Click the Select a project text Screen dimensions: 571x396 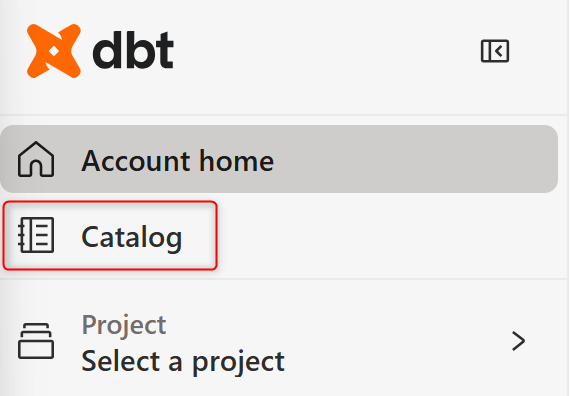(x=183, y=362)
